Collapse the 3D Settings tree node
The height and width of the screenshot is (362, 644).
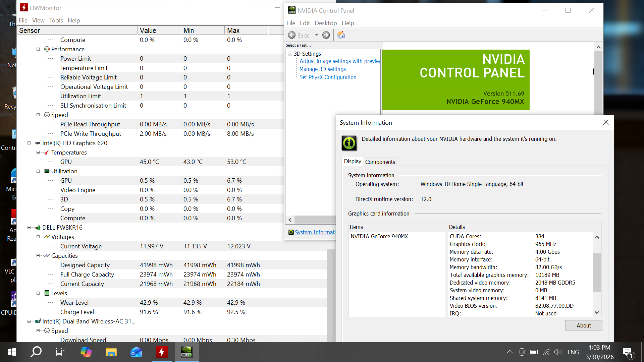point(290,54)
